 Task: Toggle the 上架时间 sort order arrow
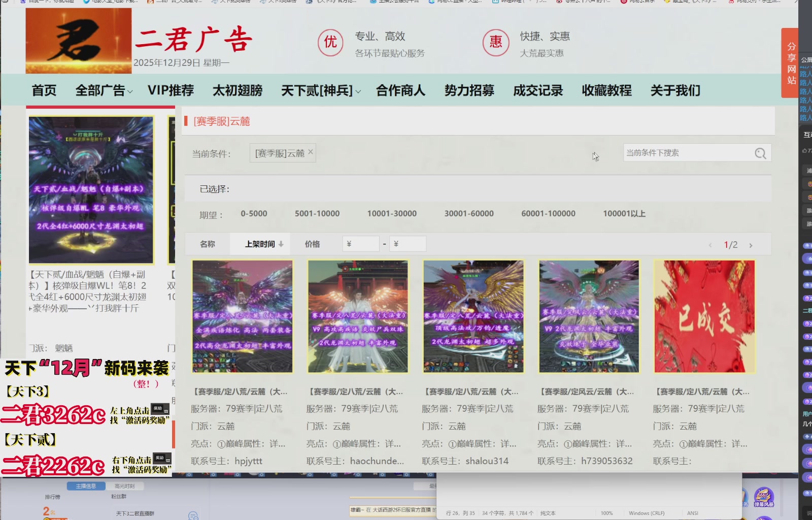[x=281, y=244]
